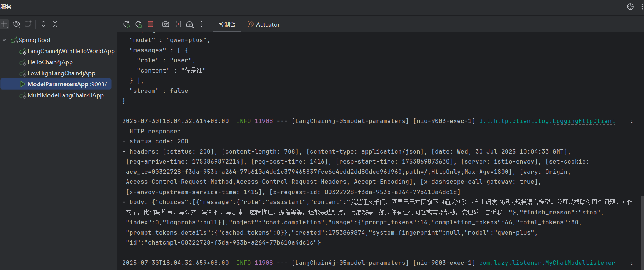Click the Open in New Tab icon
Screen dimensions: 644x270
click(x=28, y=24)
